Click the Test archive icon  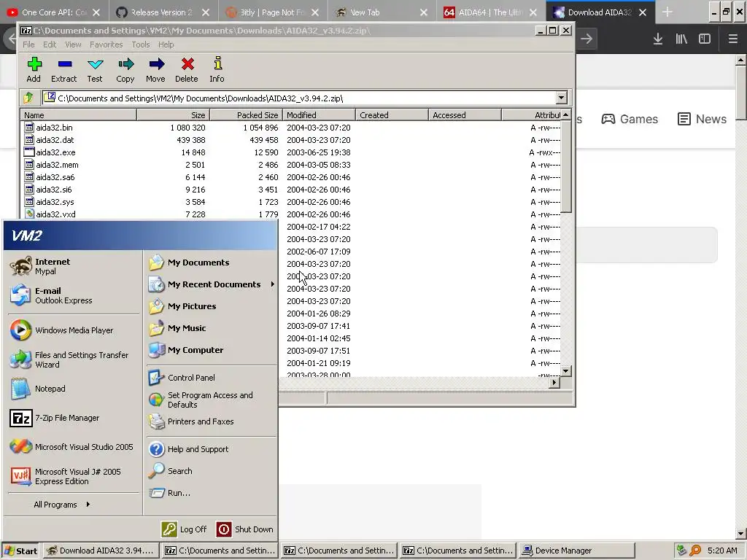[x=95, y=69]
